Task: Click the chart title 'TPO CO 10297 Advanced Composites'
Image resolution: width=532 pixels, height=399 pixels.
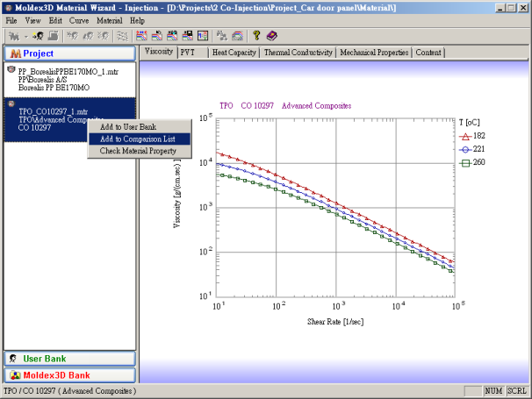Action: point(285,106)
